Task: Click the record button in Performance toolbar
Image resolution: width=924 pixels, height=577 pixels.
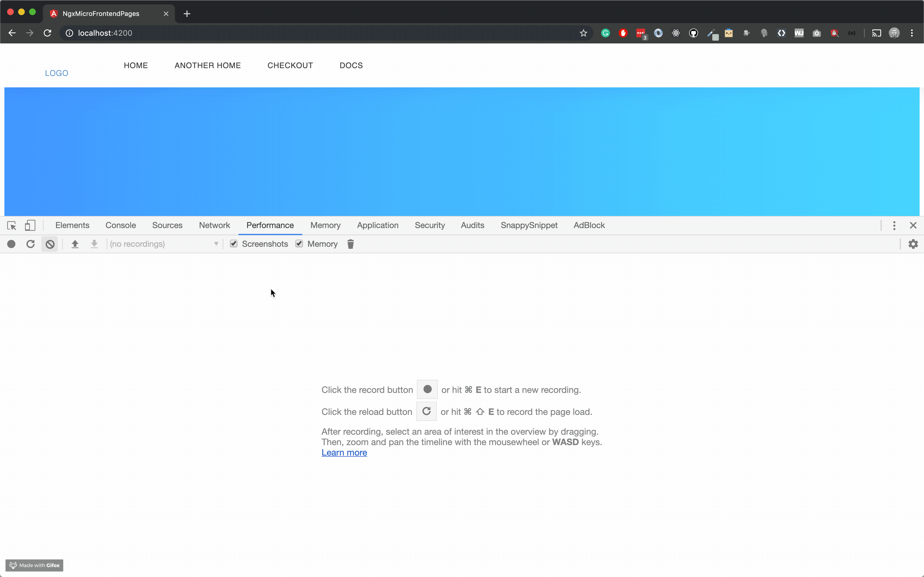Action: pos(12,244)
